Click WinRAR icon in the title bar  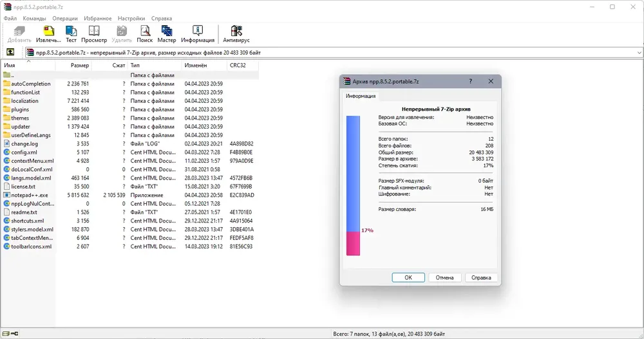7,7
